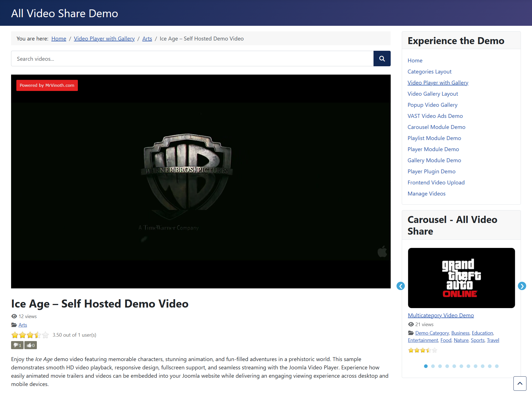Open the Arts breadcrumb link
Image resolution: width=532 pixels, height=396 pixels.
147,39
